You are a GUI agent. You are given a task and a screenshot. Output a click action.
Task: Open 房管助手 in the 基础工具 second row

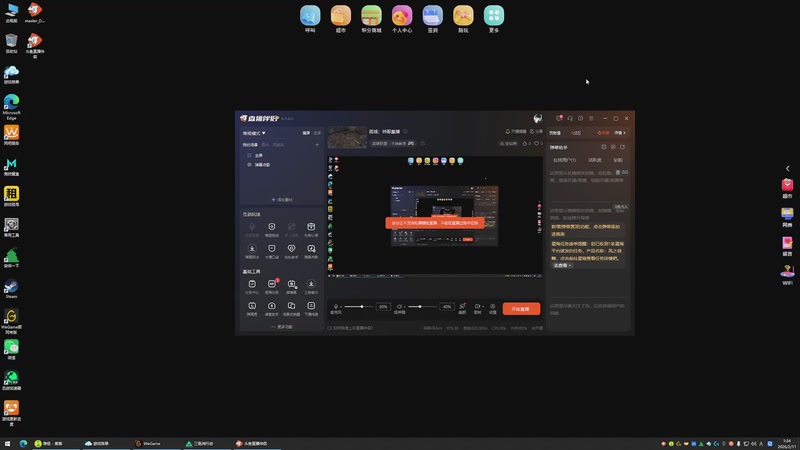[272, 308]
